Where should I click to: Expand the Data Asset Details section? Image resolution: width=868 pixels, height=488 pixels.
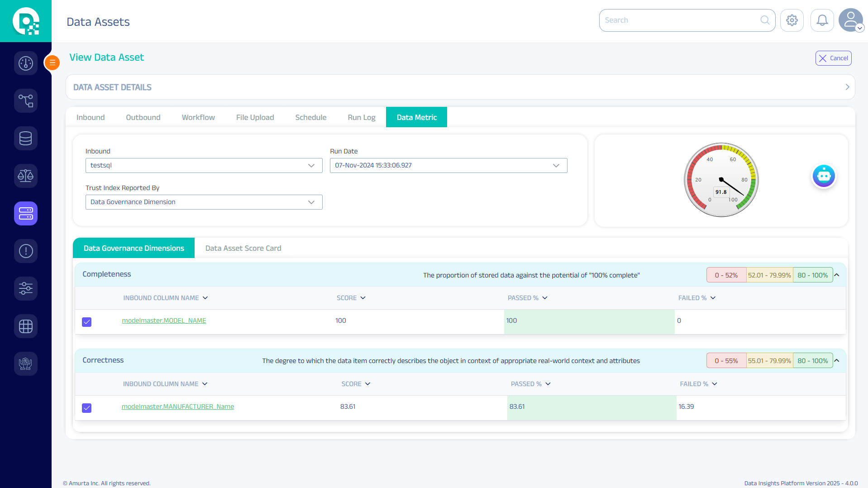(847, 87)
